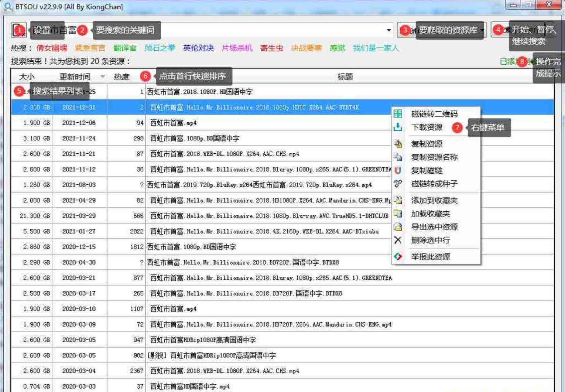This screenshot has height=392, width=565.
Task: Choose 下载资源 from the context menu
Action: (427, 127)
